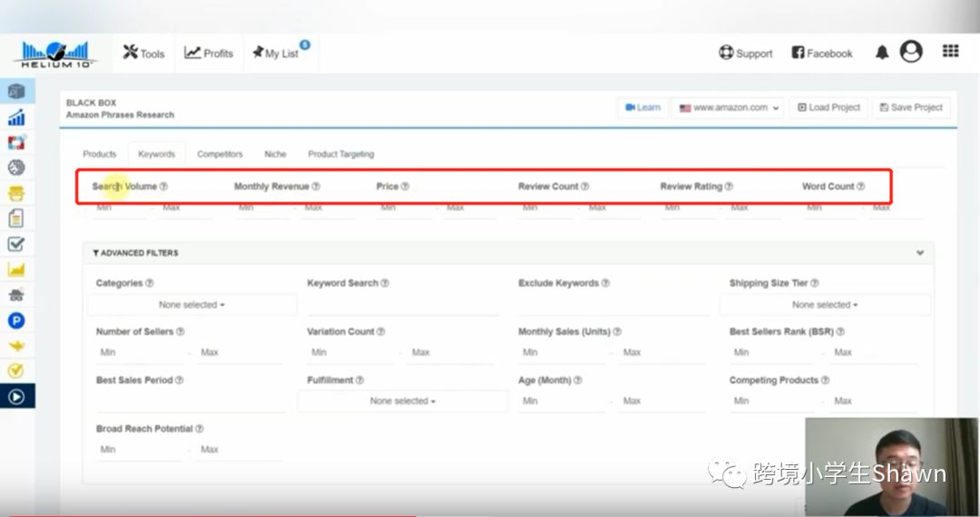Click the play circle icon in sidebar
The image size is (980, 517).
click(17, 395)
